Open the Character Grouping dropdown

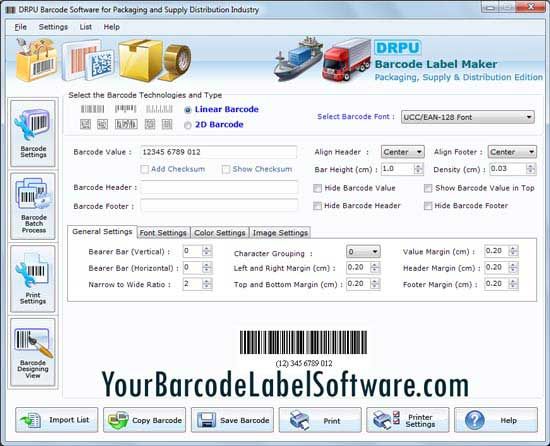click(x=363, y=251)
